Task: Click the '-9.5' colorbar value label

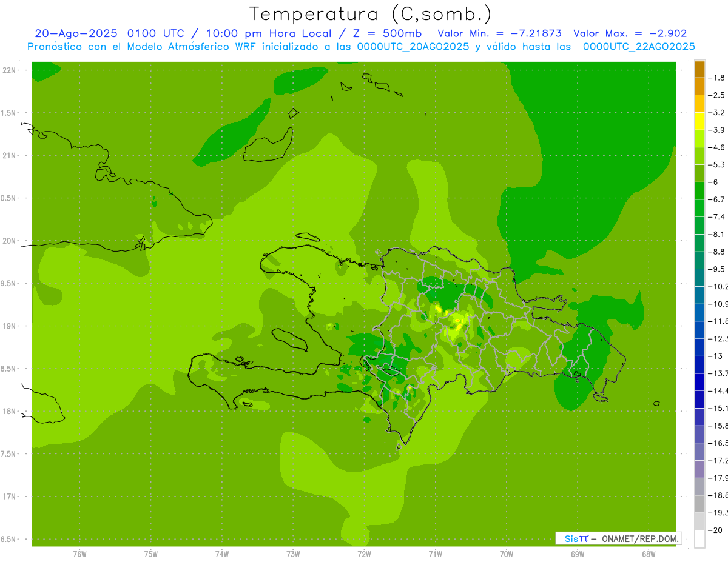Action: [x=718, y=269]
